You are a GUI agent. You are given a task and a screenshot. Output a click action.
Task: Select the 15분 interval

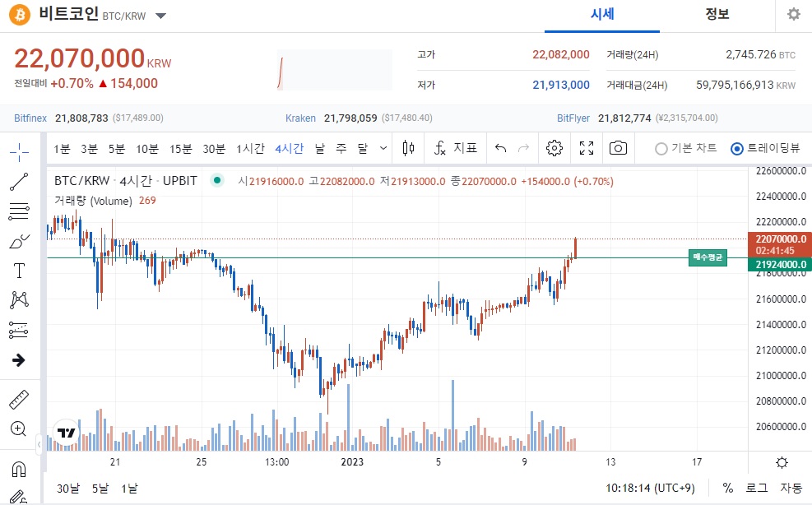pyautogui.click(x=181, y=149)
